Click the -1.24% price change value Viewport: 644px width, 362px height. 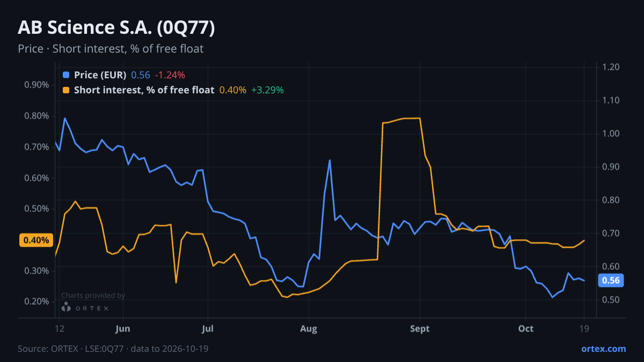[170, 75]
